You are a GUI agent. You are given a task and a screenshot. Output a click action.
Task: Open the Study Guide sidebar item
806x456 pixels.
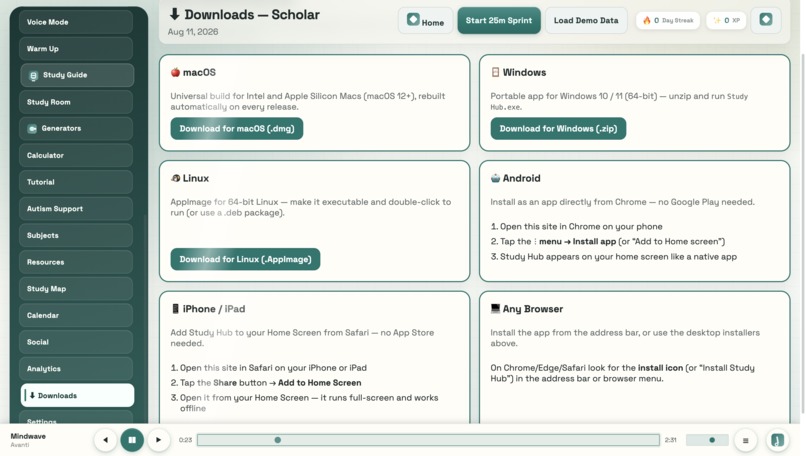[x=77, y=75]
